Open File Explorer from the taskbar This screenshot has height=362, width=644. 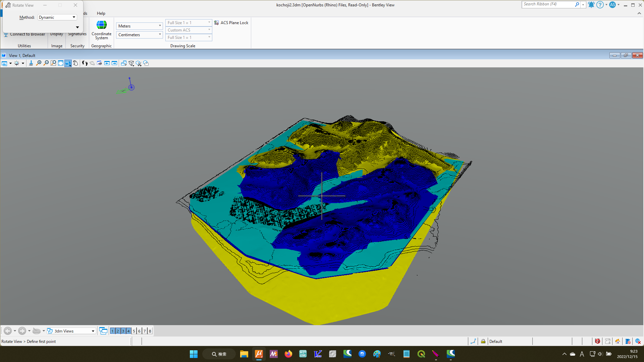point(244,354)
